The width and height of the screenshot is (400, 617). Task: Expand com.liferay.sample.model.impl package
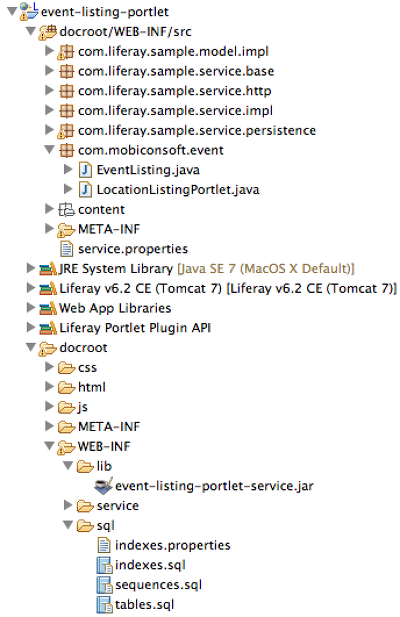(49, 51)
